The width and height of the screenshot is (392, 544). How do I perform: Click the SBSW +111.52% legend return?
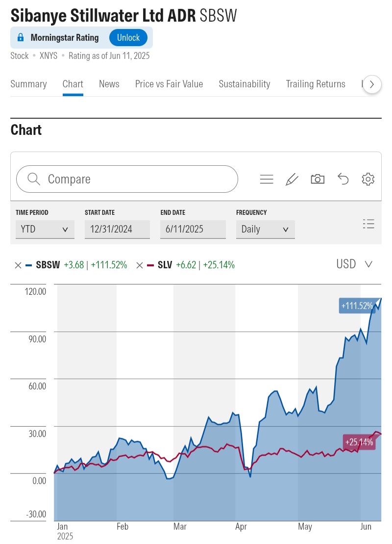click(109, 265)
